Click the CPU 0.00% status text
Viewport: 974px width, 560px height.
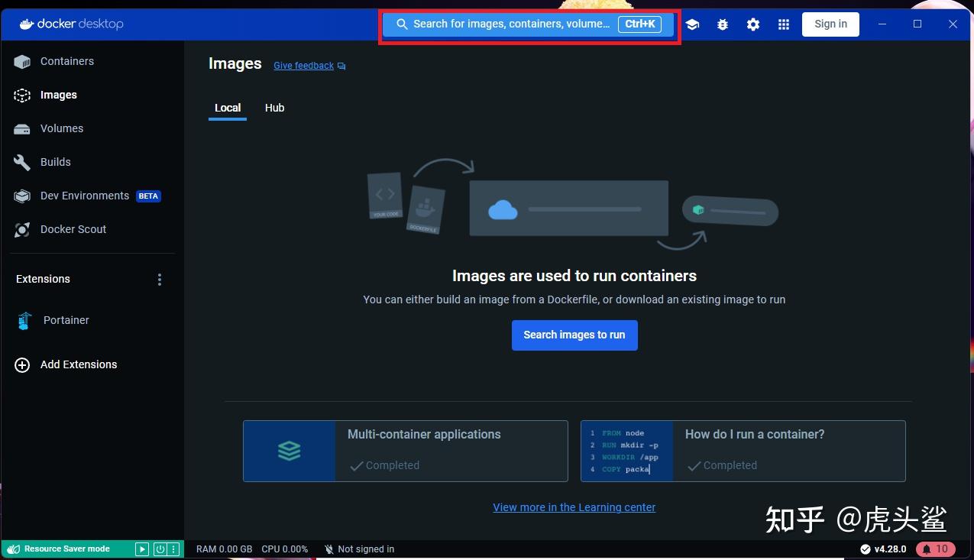285,549
